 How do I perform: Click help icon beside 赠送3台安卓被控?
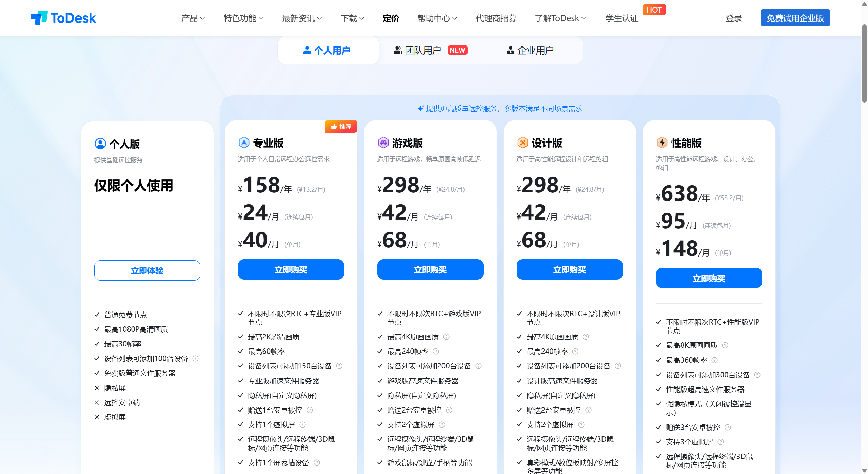click(x=728, y=427)
